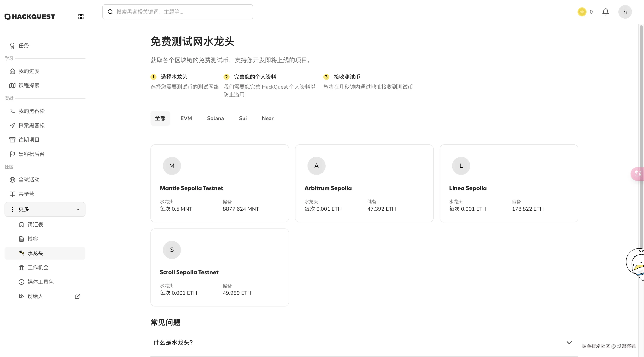Open 任务 in the sidebar

[45, 46]
